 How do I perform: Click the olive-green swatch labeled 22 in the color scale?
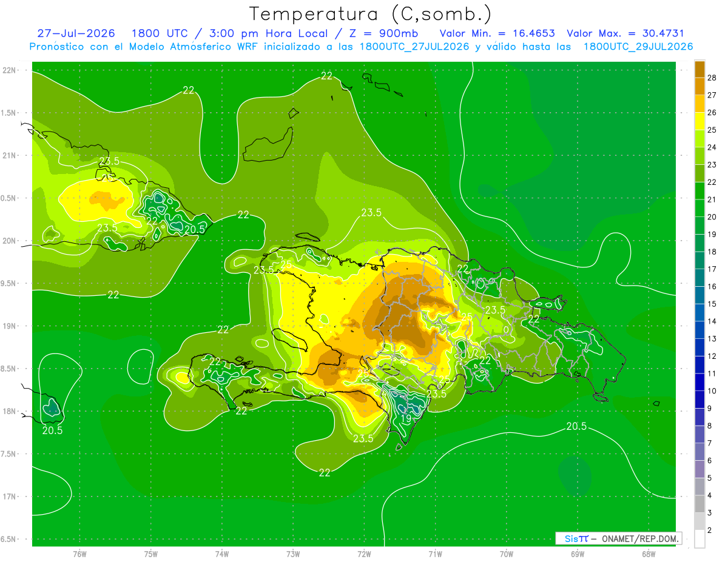tap(699, 173)
